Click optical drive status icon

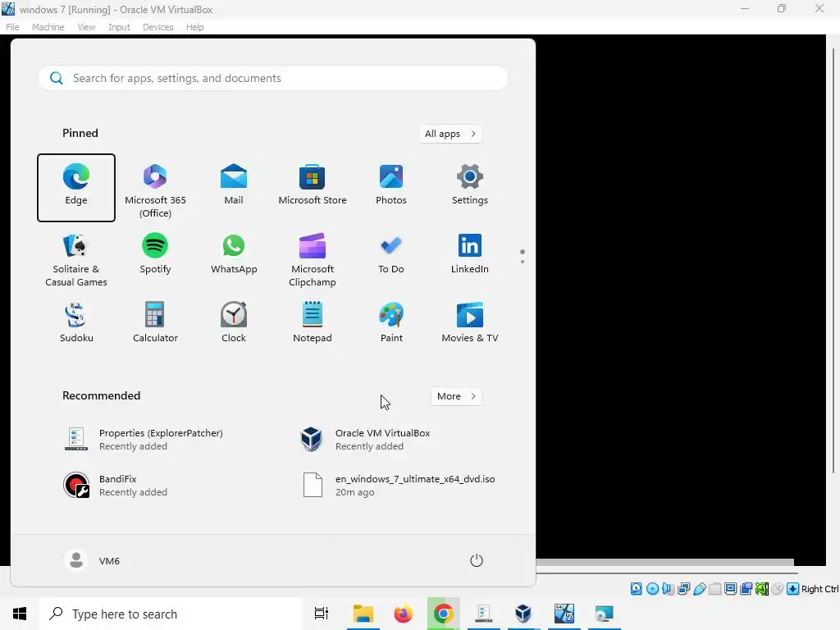click(652, 589)
